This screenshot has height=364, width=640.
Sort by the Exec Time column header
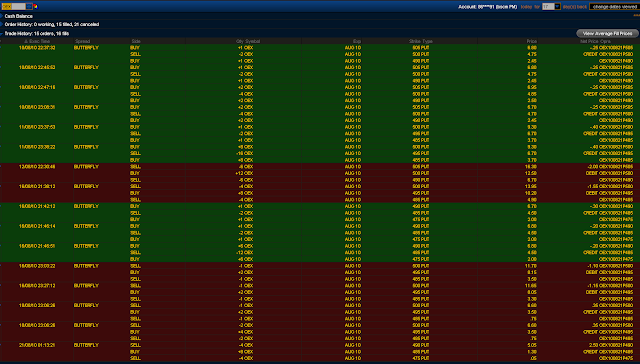[37, 41]
